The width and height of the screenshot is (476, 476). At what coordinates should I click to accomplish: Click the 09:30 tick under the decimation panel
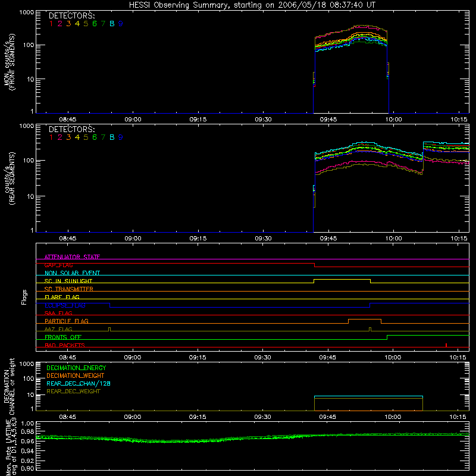[x=262, y=417]
